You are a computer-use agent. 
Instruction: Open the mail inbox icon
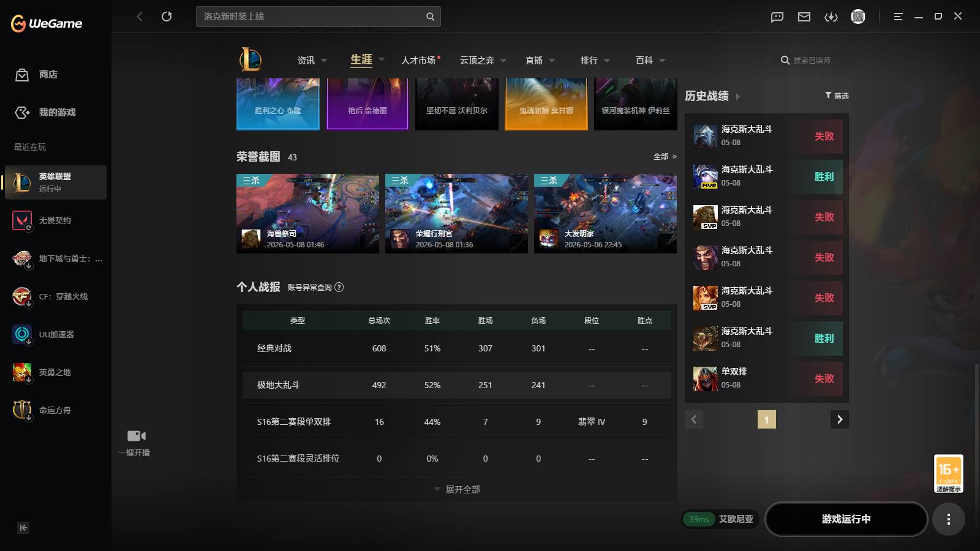click(804, 17)
